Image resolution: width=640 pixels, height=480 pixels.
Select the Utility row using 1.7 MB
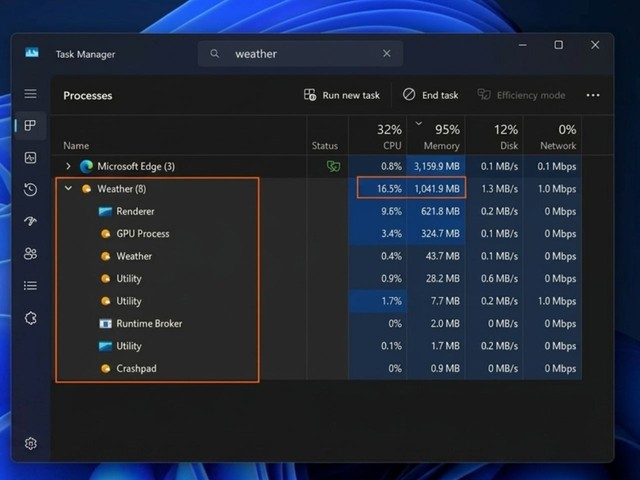pos(318,346)
